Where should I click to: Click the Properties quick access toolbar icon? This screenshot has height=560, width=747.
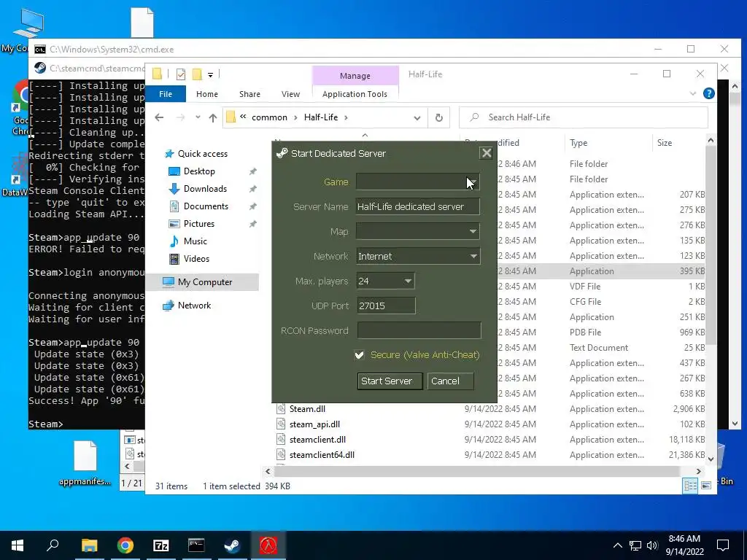(x=181, y=74)
